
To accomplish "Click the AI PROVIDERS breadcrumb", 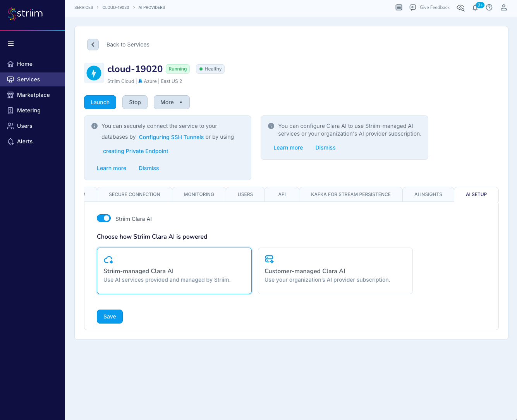I will click(152, 7).
